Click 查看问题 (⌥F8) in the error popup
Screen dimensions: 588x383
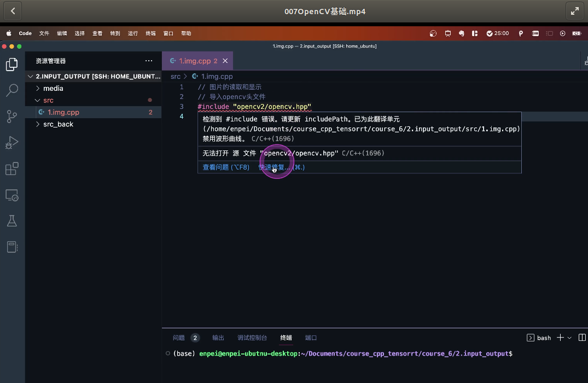pyautogui.click(x=225, y=167)
